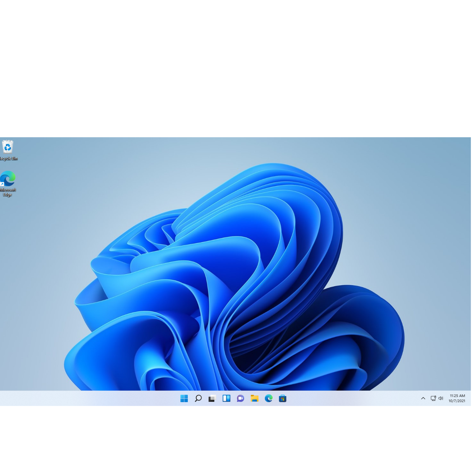Select the Microsoft Edge desktop shortcut icon
The height and width of the screenshot is (476, 476).
tap(8, 179)
